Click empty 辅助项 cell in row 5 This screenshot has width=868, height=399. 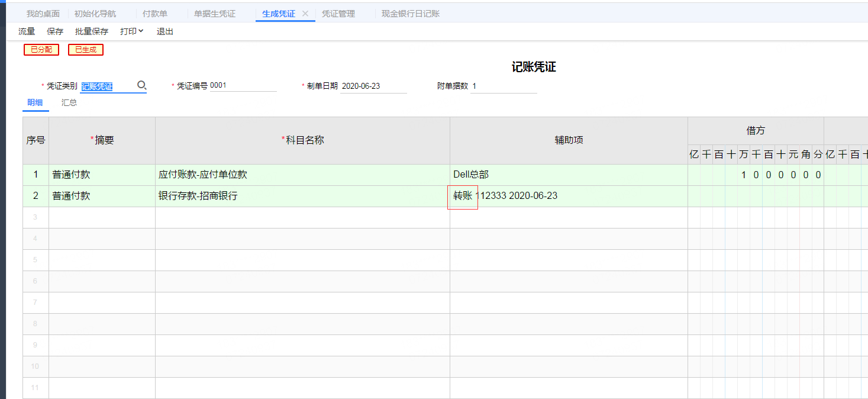point(569,260)
